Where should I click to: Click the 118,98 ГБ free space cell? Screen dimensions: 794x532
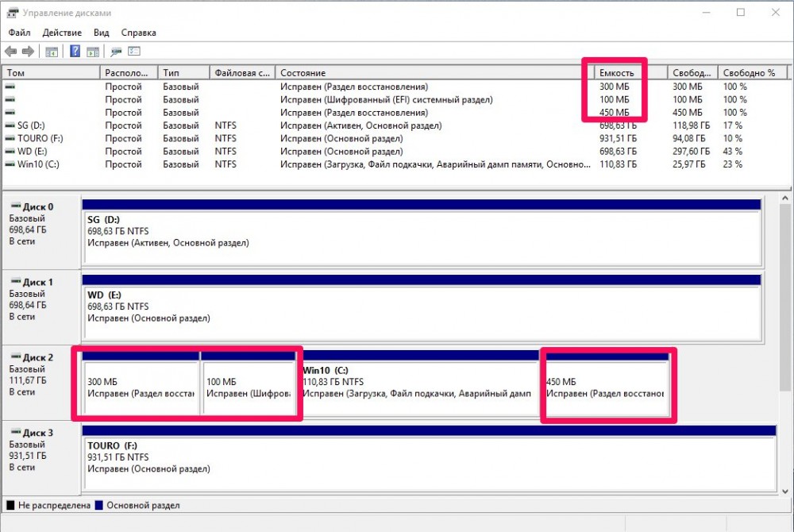click(x=691, y=125)
